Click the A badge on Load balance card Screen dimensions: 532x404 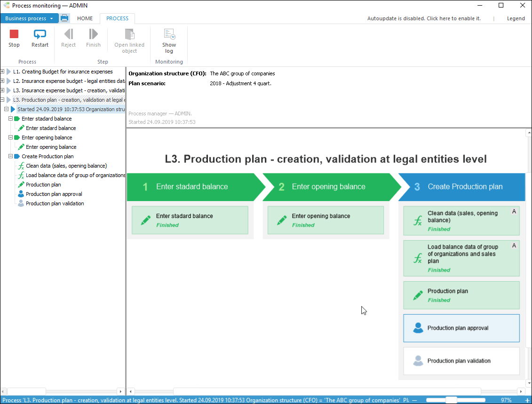(x=514, y=245)
